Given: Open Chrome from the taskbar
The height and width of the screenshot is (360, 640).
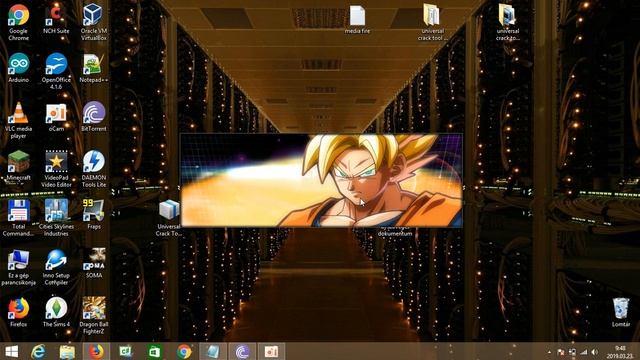Looking at the screenshot, I should 184,351.
